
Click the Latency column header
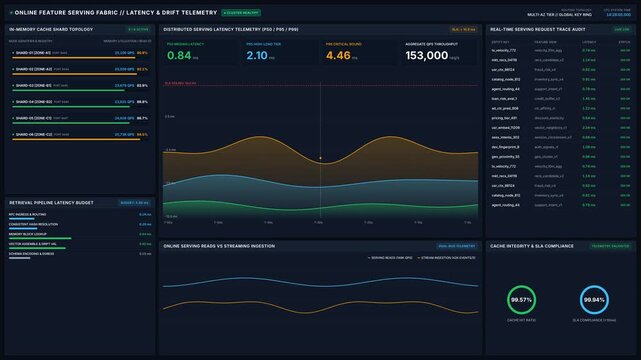point(589,42)
